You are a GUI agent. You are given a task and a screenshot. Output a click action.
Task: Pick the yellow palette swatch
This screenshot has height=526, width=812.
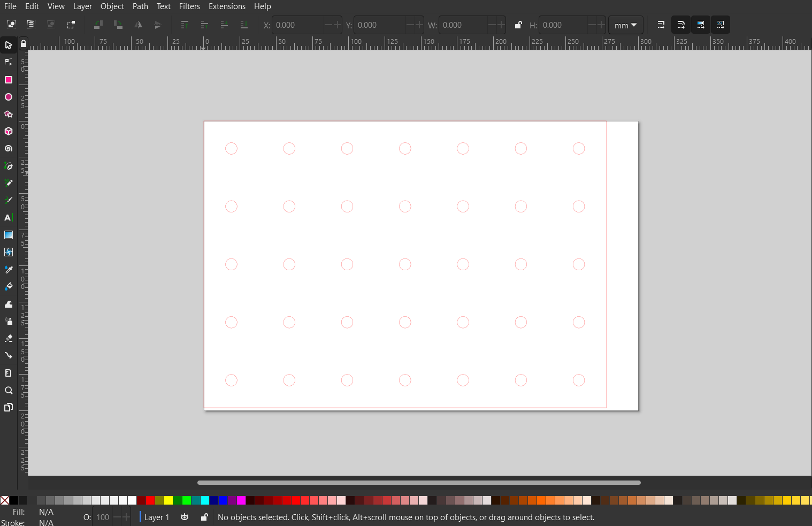[168, 500]
